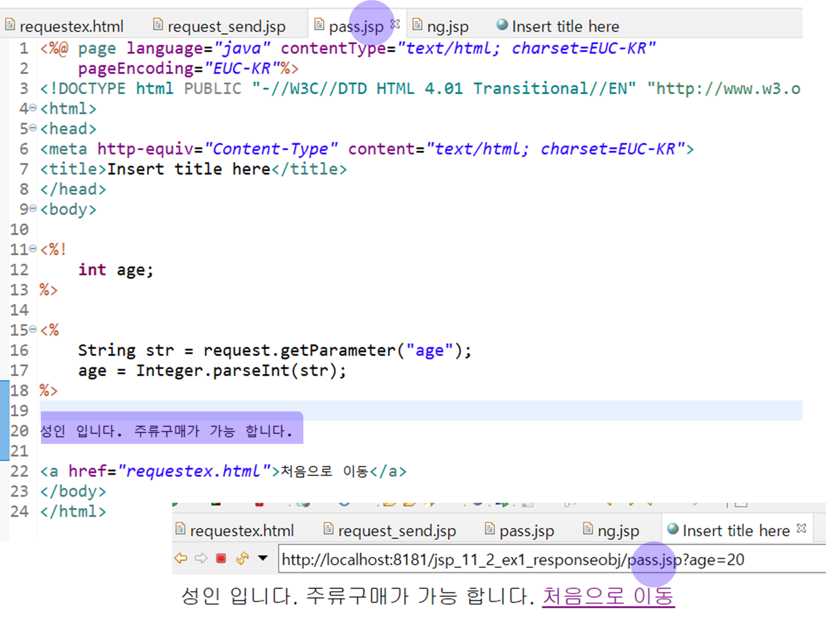Screen dimensions: 826x644
Task: Collapse the declaration block fold on line 11
Action: (x=33, y=249)
